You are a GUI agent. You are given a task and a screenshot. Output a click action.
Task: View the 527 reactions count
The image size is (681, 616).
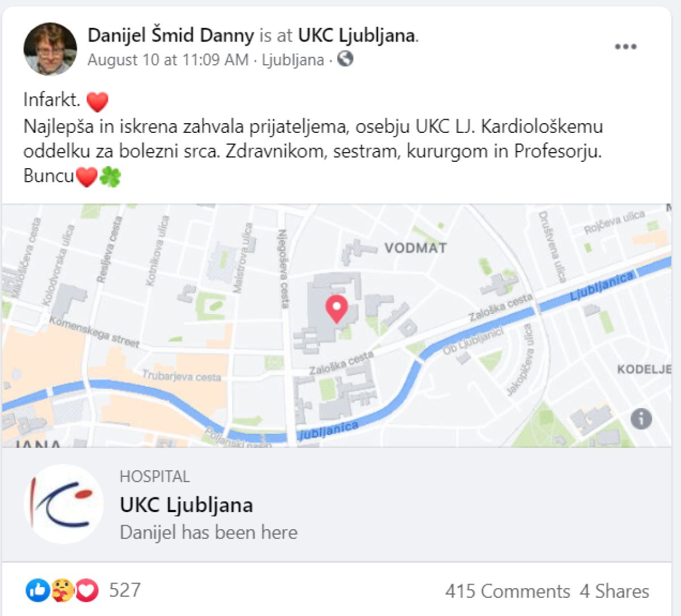point(125,590)
